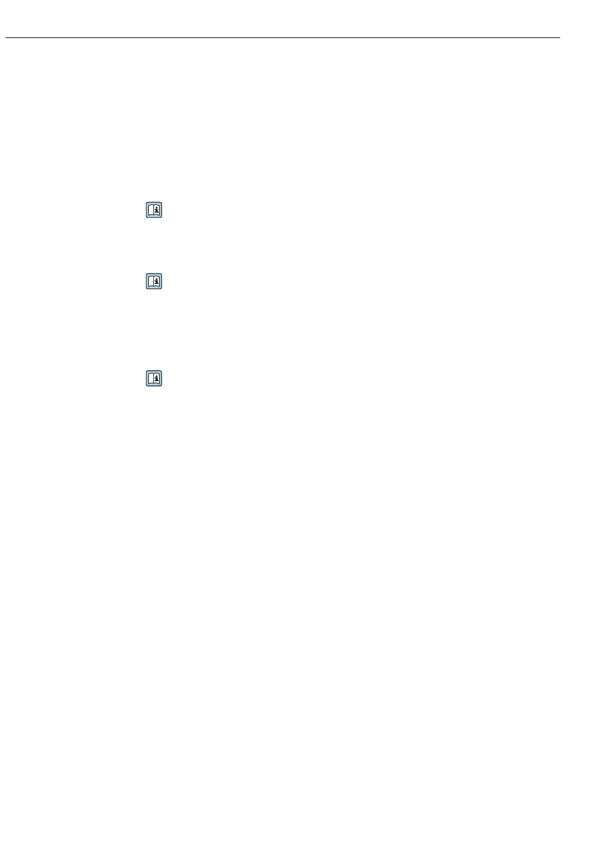This screenshot has width=602, height=868.
Task: Select the uppermost blue reference manual icon
Action: coord(154,210)
